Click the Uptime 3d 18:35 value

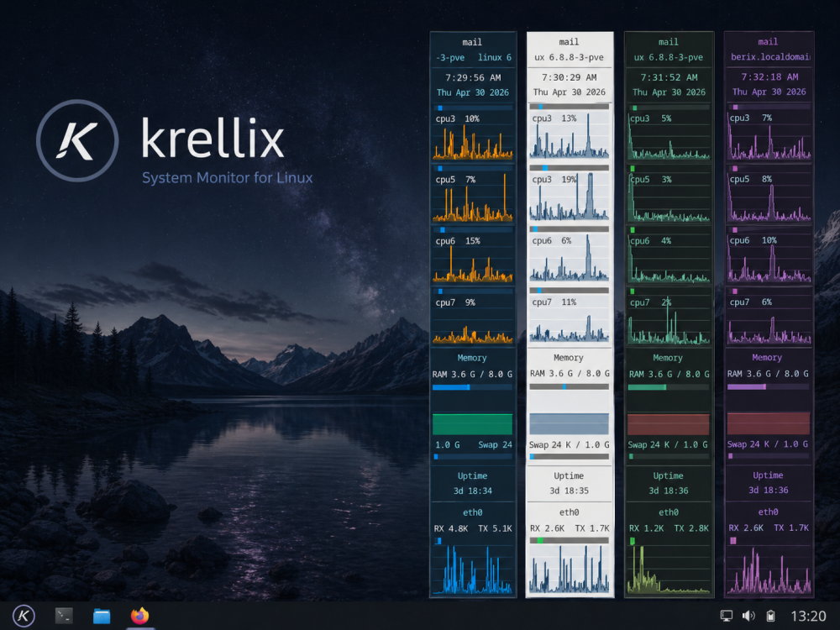pos(570,491)
